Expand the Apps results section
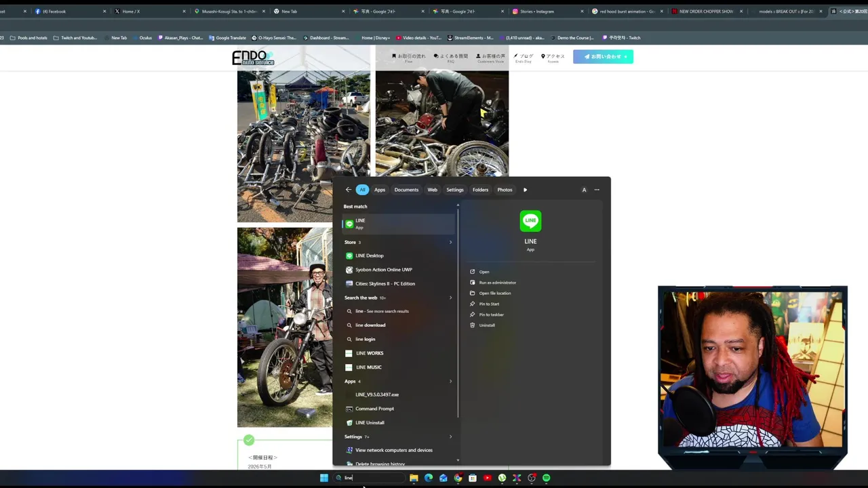Viewport: 868px width, 488px height. coord(450,381)
